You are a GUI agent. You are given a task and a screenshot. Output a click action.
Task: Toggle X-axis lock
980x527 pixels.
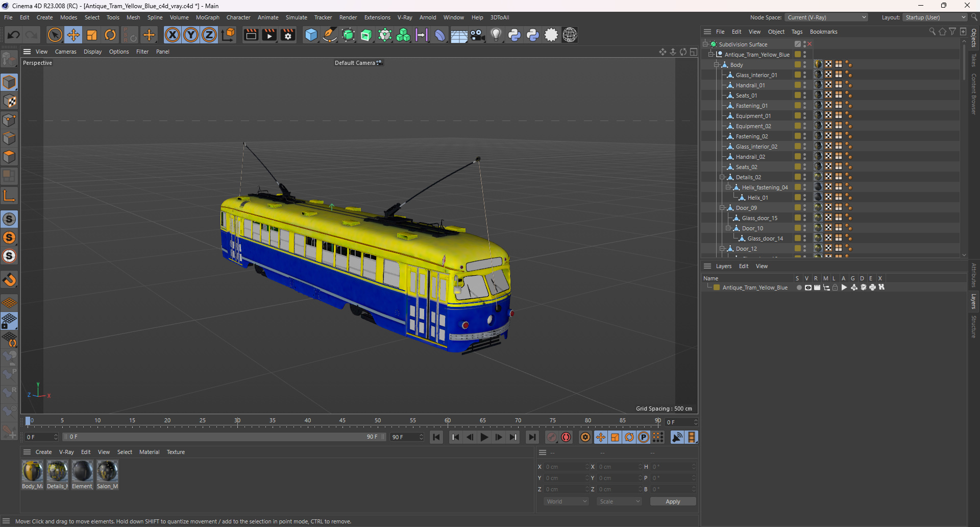point(173,35)
